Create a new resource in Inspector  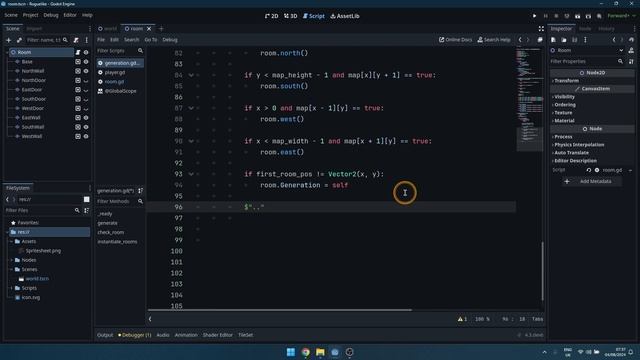[x=553, y=40]
